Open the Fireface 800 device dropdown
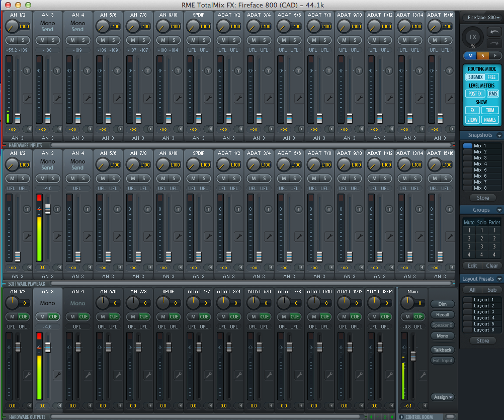 [x=483, y=17]
